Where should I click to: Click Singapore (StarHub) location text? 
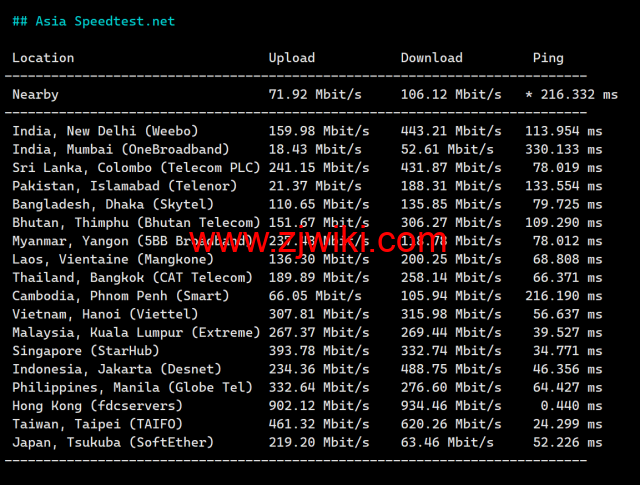click(86, 351)
